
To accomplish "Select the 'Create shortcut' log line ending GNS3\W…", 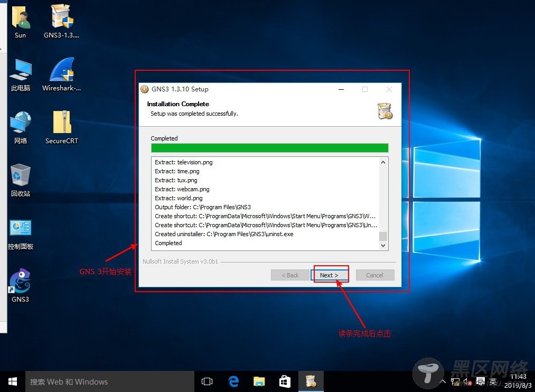I will pos(265,216).
